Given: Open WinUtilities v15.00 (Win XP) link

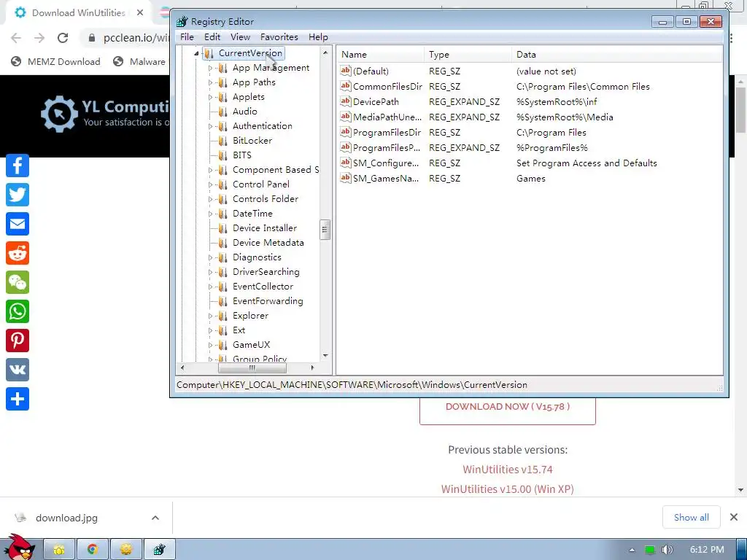Looking at the screenshot, I should tap(508, 489).
